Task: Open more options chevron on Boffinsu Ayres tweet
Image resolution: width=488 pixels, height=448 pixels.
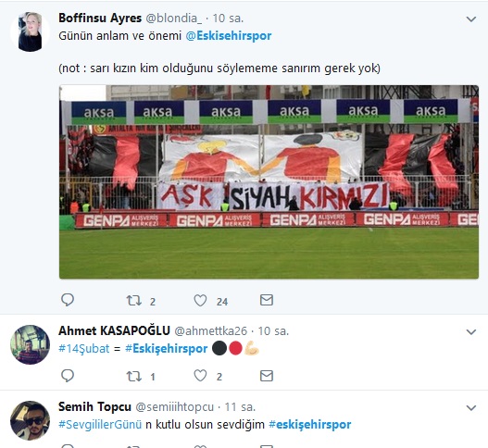Action: (x=471, y=19)
